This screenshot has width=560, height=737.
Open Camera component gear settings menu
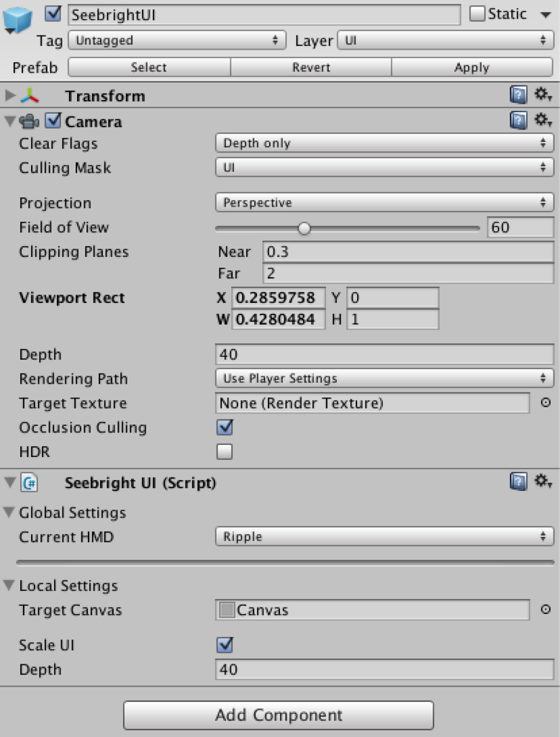[x=543, y=120]
